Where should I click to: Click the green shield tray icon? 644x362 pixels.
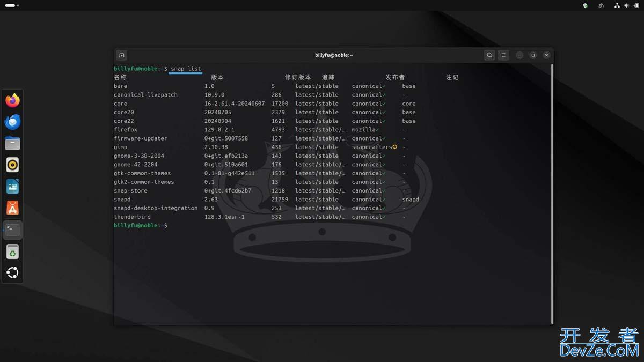pos(585,5)
